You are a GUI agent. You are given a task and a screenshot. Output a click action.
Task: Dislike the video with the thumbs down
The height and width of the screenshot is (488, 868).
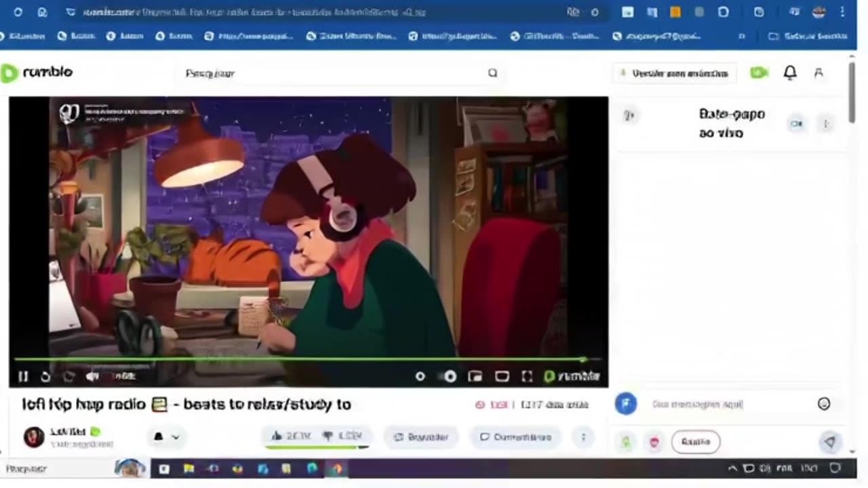tap(343, 436)
